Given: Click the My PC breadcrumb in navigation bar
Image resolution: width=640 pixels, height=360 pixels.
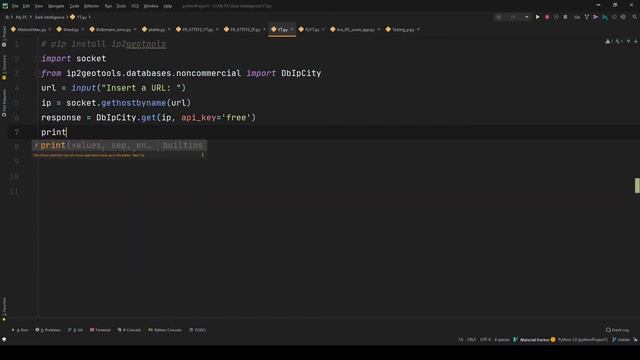Looking at the screenshot, I should coord(21,17).
